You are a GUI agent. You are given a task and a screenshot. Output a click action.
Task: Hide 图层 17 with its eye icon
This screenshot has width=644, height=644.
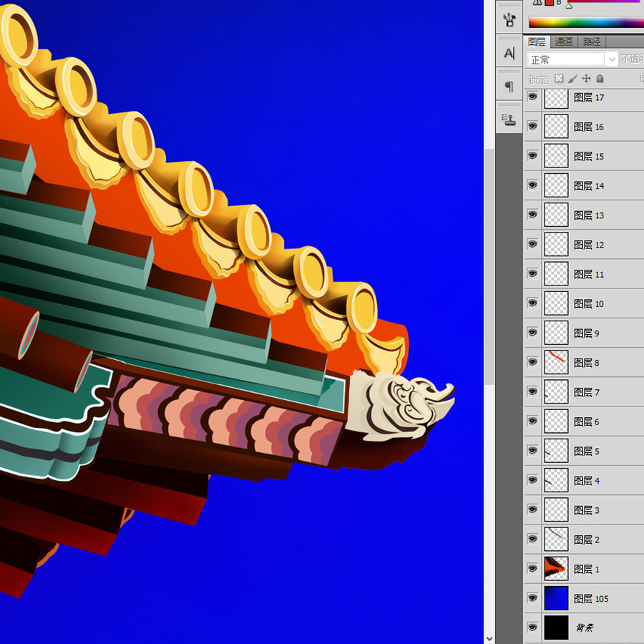(x=532, y=97)
